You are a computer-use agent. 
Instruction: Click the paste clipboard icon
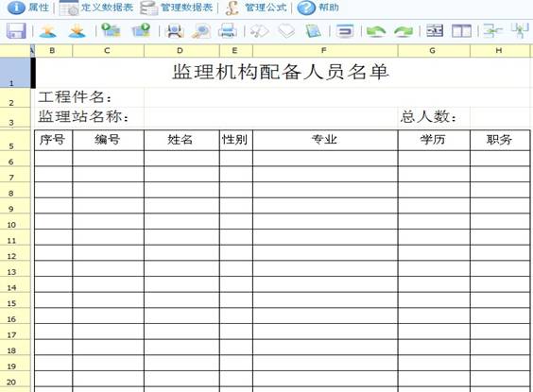(314, 31)
